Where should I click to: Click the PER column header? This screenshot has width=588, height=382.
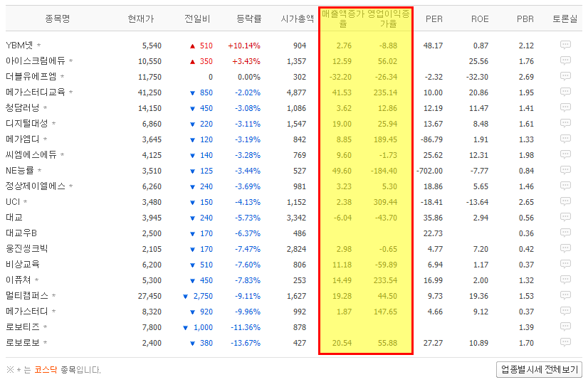pyautogui.click(x=434, y=18)
